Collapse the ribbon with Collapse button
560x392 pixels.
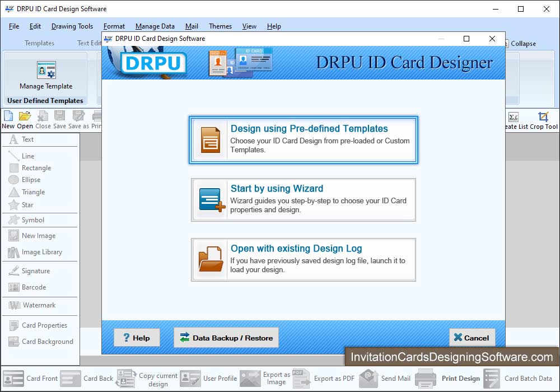[x=521, y=44]
